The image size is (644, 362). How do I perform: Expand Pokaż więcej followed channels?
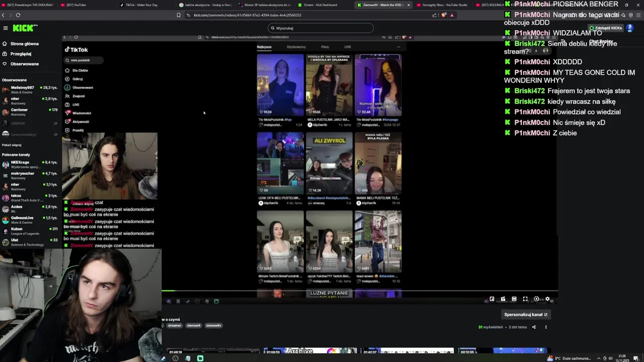tap(12, 145)
